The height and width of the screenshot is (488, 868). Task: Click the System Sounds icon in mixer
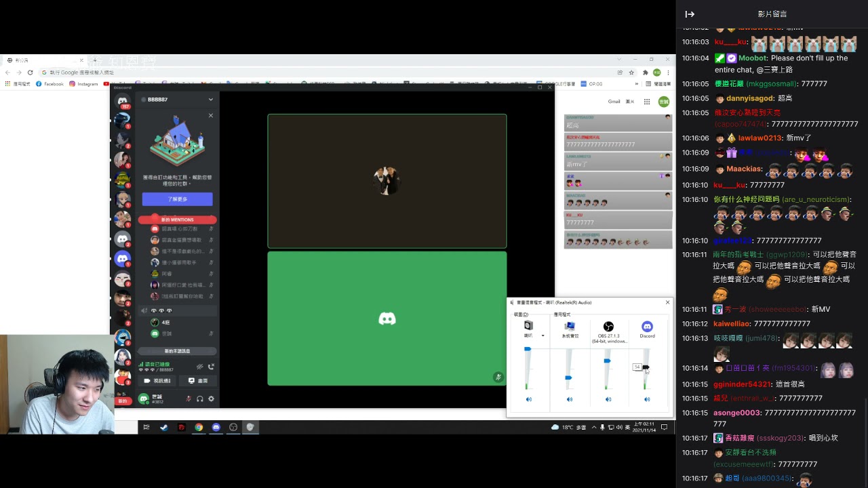tap(570, 326)
